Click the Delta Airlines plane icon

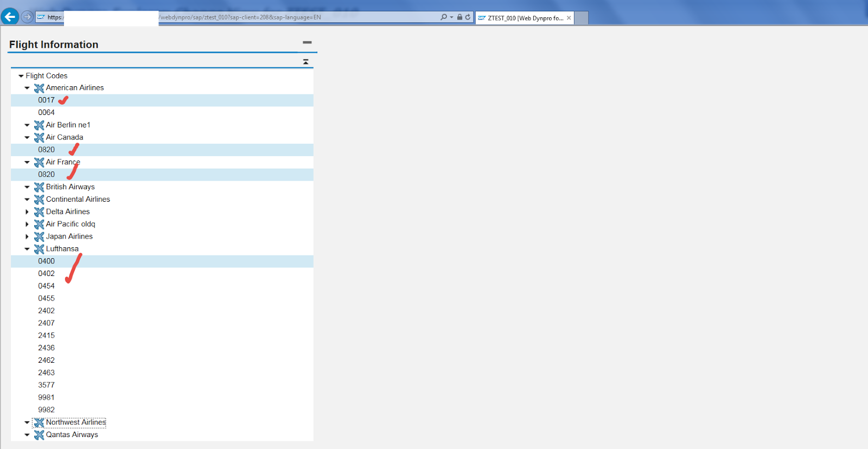click(39, 212)
